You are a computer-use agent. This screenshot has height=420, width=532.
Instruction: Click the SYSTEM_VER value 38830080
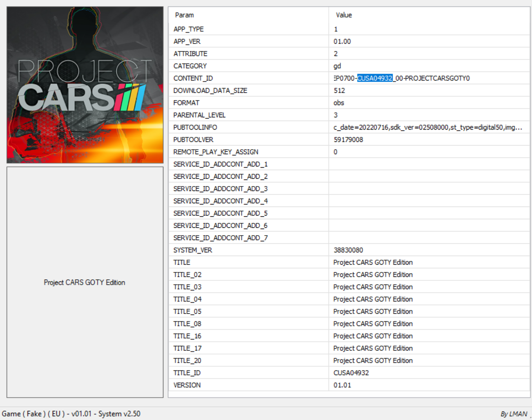348,250
